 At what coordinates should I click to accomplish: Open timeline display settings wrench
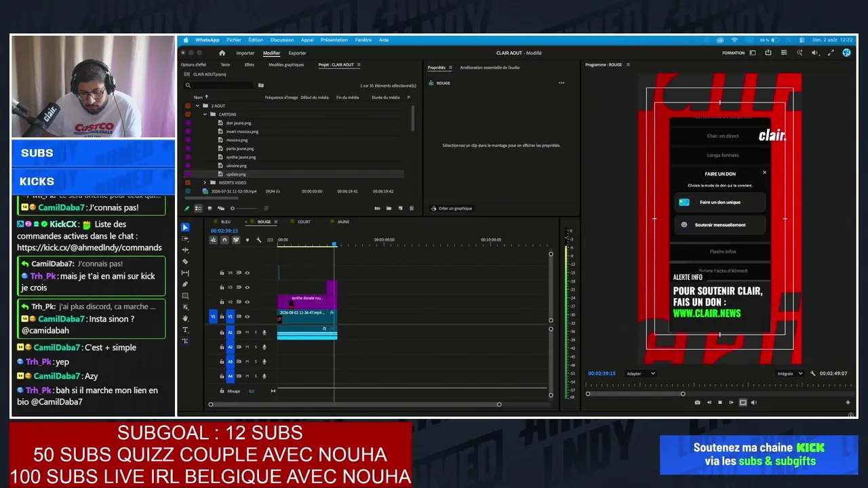(258, 240)
